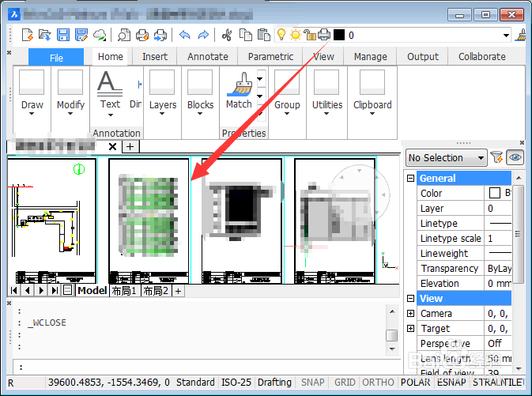Toggle ORTHO in status bar

378,383
